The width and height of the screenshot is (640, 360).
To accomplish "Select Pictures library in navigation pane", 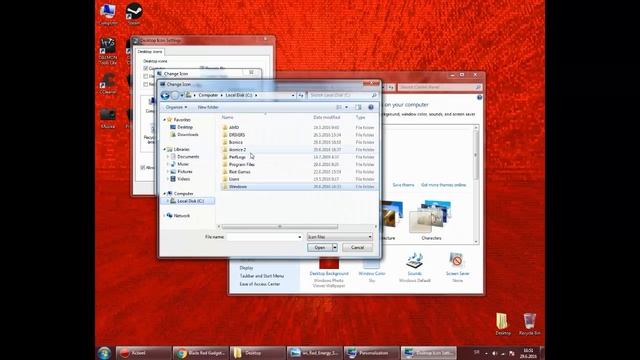I will point(184,171).
